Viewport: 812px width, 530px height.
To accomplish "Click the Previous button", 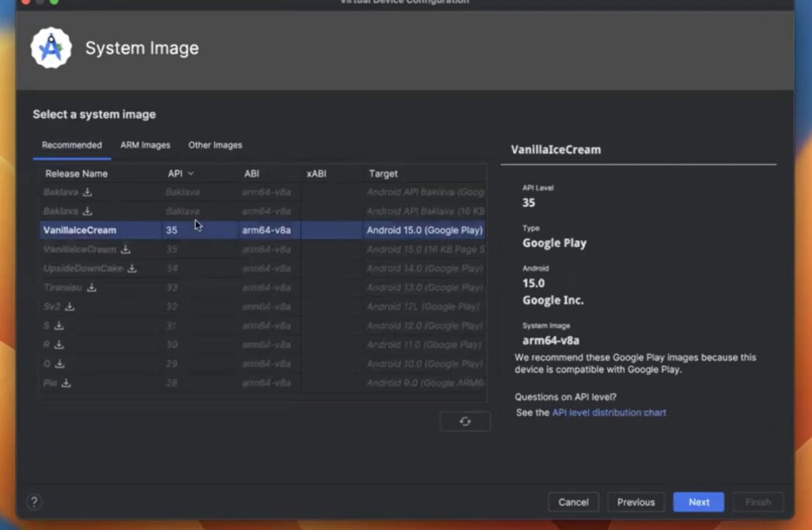I will (635, 501).
